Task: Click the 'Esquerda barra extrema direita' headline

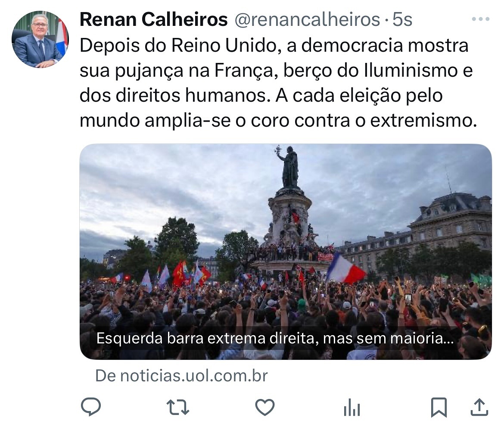Action: coord(275,339)
